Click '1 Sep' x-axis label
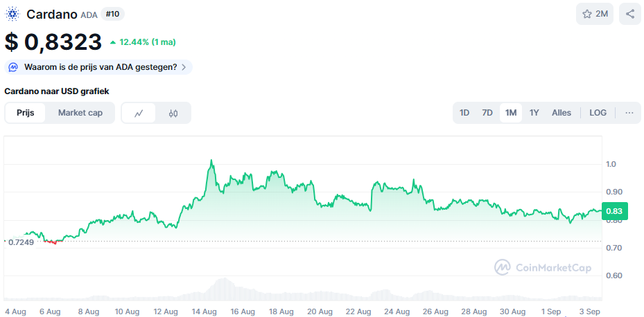 pyautogui.click(x=550, y=311)
